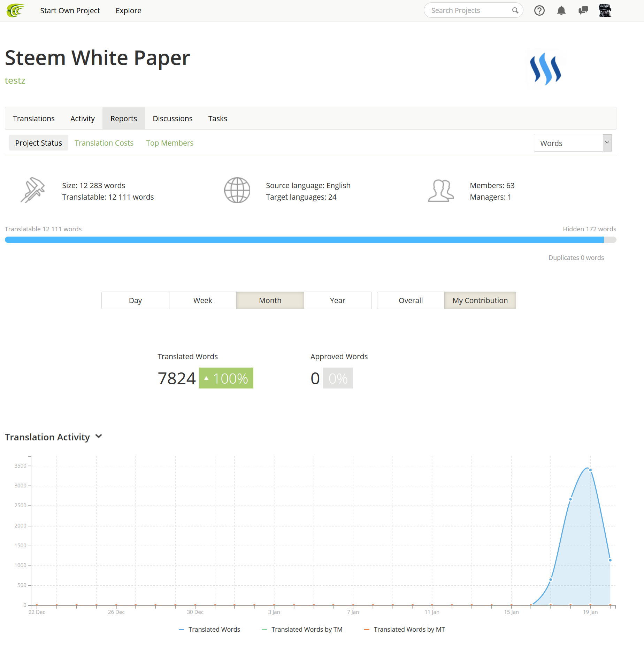Image resolution: width=644 pixels, height=647 pixels.
Task: Click the 19 Jan peak data point
Action: click(590, 470)
